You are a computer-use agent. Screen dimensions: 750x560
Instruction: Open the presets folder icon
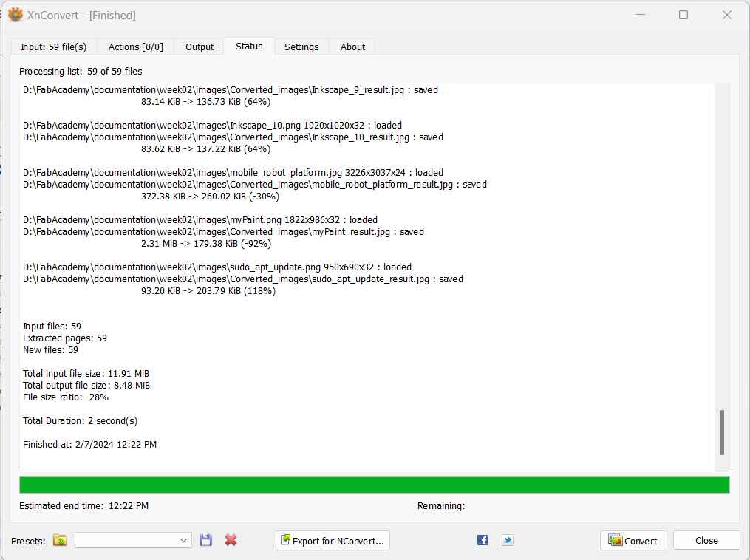(x=60, y=540)
